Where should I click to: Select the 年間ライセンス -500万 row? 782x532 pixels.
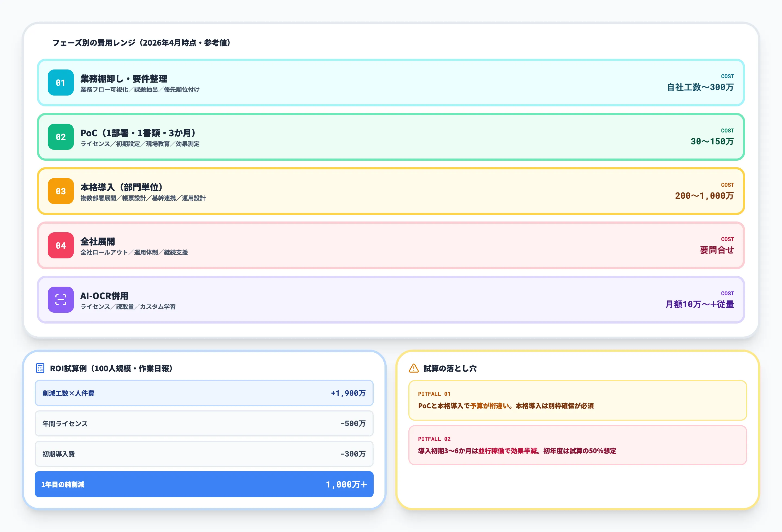[204, 424]
